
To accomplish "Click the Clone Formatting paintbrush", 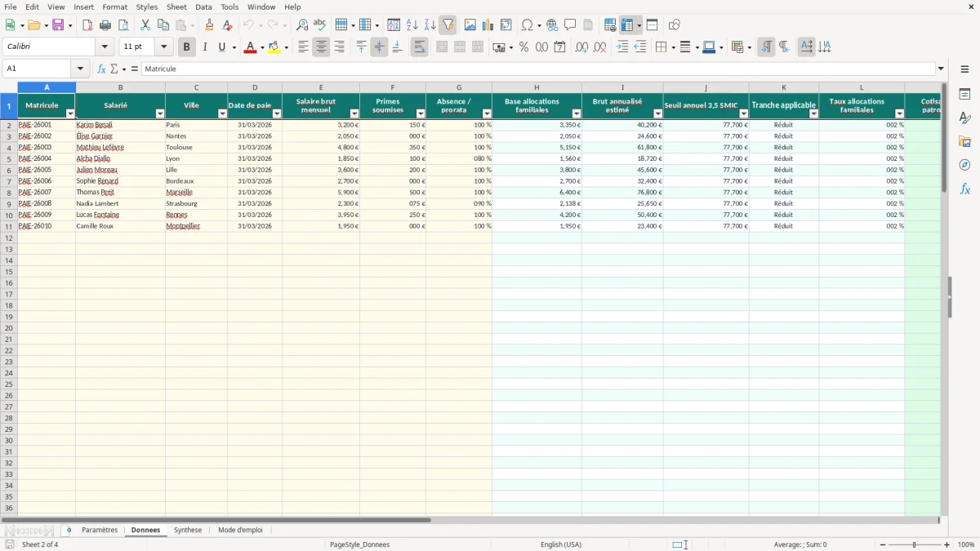I will 210,25.
